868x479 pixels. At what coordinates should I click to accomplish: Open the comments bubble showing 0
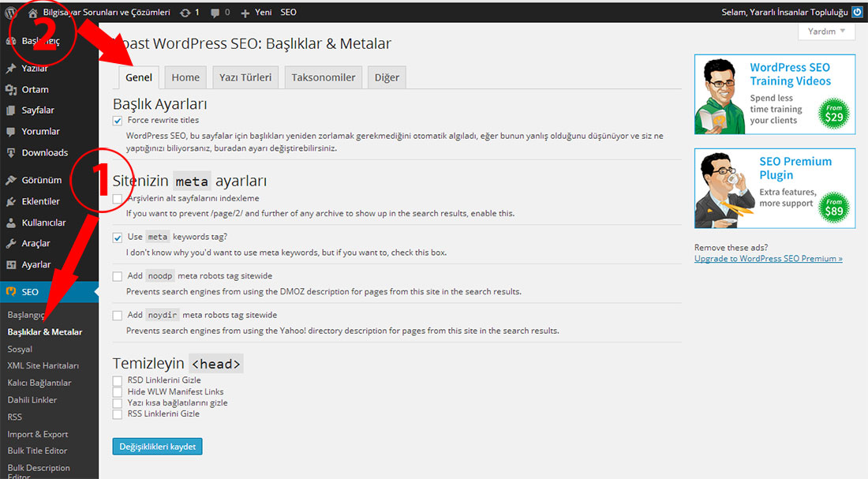click(220, 12)
